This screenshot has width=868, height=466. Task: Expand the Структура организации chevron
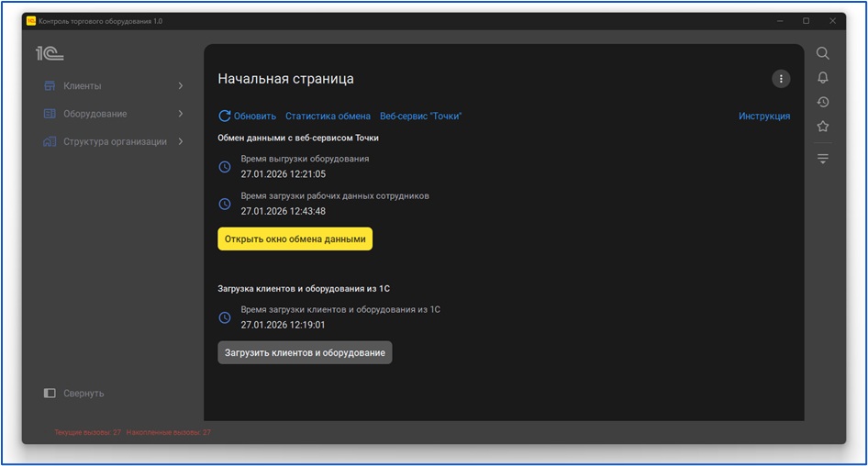coord(181,141)
